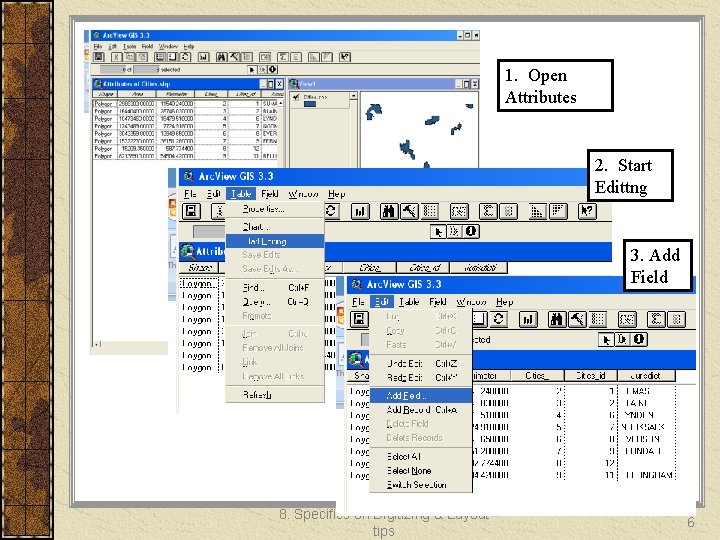
Task: Choose Find in the open Table menu
Action: point(275,288)
